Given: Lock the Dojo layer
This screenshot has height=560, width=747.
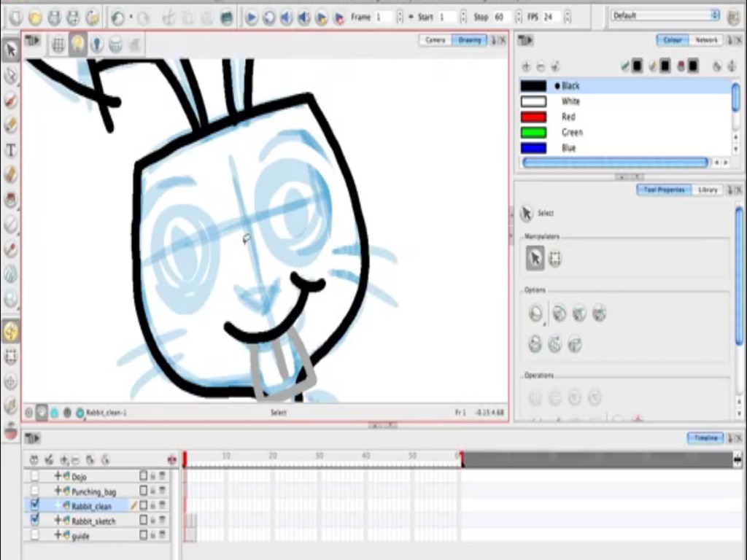Looking at the screenshot, I should point(153,475).
